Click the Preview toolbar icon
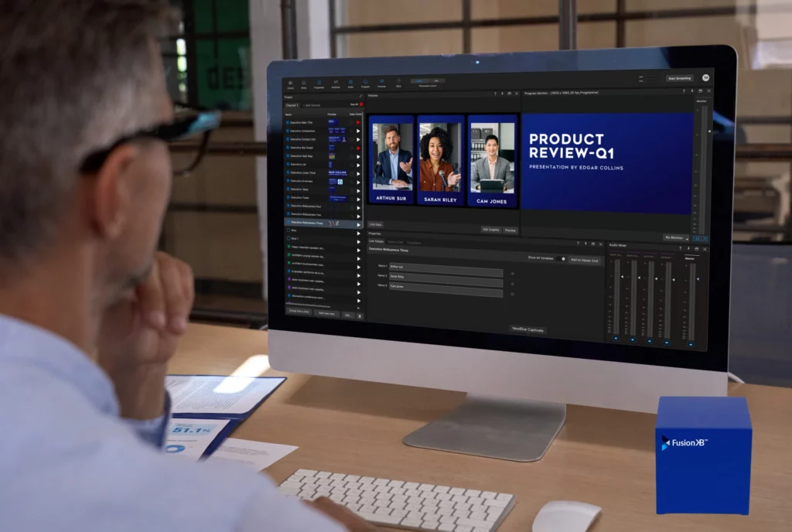 coord(381,84)
